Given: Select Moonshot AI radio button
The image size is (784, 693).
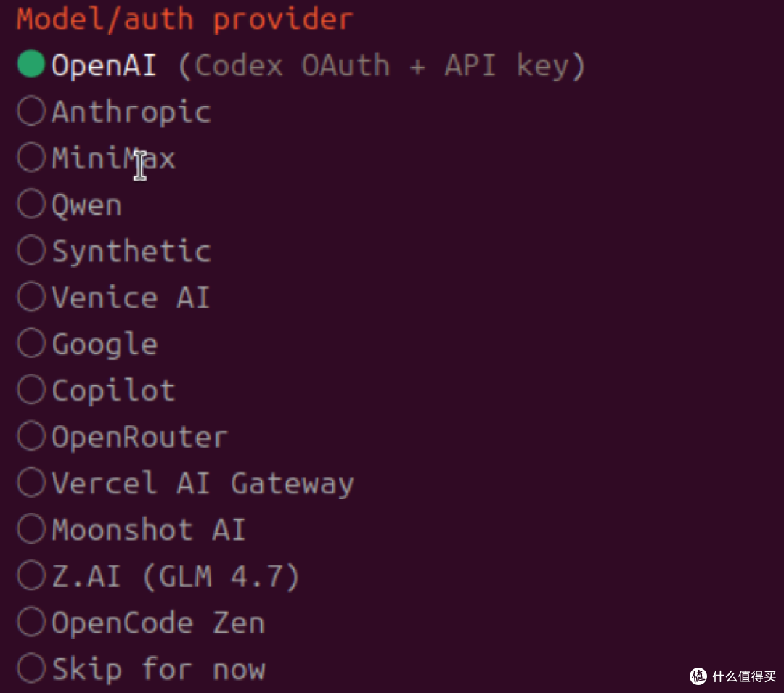Looking at the screenshot, I should coord(31,528).
